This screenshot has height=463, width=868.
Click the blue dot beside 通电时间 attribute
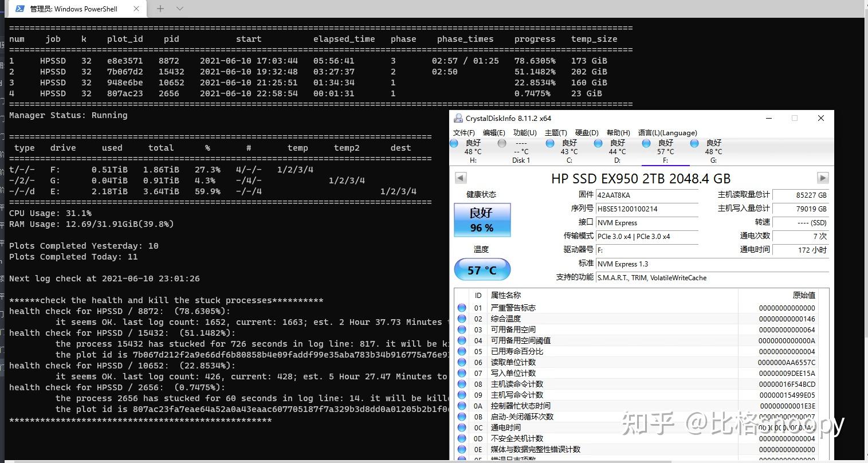click(461, 427)
